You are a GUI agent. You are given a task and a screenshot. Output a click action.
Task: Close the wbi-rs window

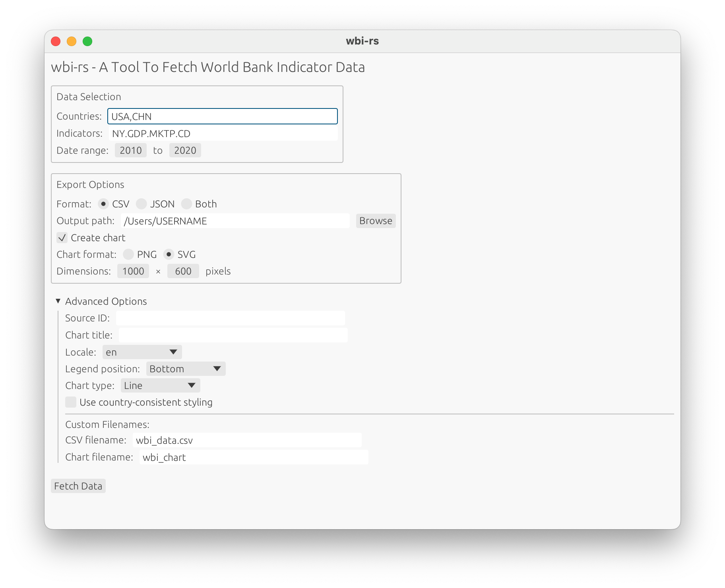pos(56,41)
